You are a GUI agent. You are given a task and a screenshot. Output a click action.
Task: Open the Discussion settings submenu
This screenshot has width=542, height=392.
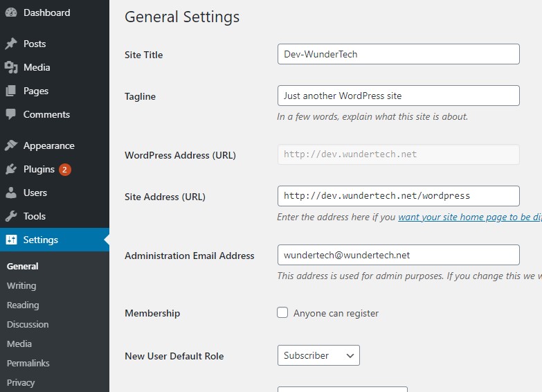[28, 325]
